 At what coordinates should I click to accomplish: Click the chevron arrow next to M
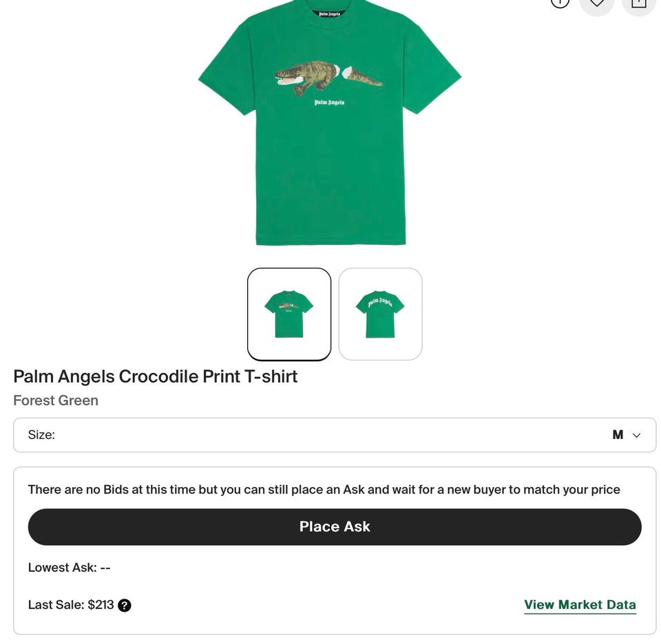636,436
